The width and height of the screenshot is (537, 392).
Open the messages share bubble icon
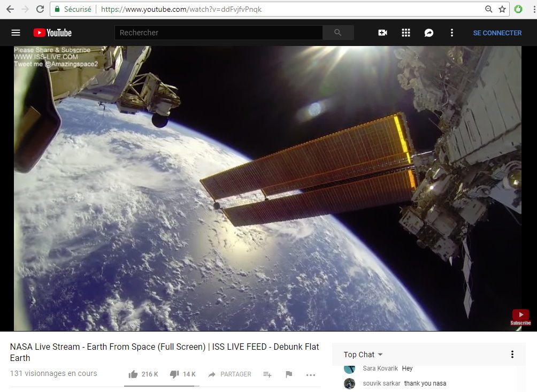point(429,33)
